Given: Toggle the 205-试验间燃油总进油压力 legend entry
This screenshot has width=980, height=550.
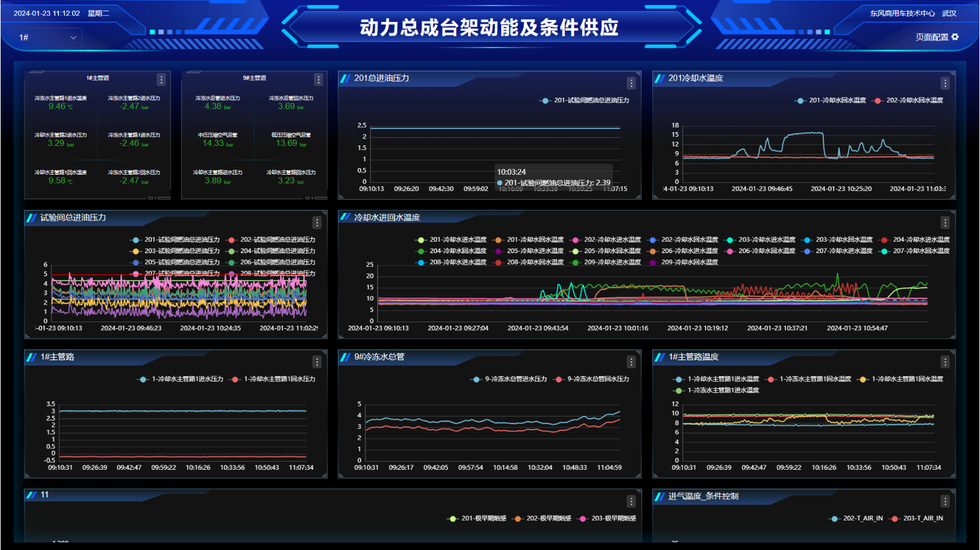Looking at the screenshot, I should coord(175,262).
